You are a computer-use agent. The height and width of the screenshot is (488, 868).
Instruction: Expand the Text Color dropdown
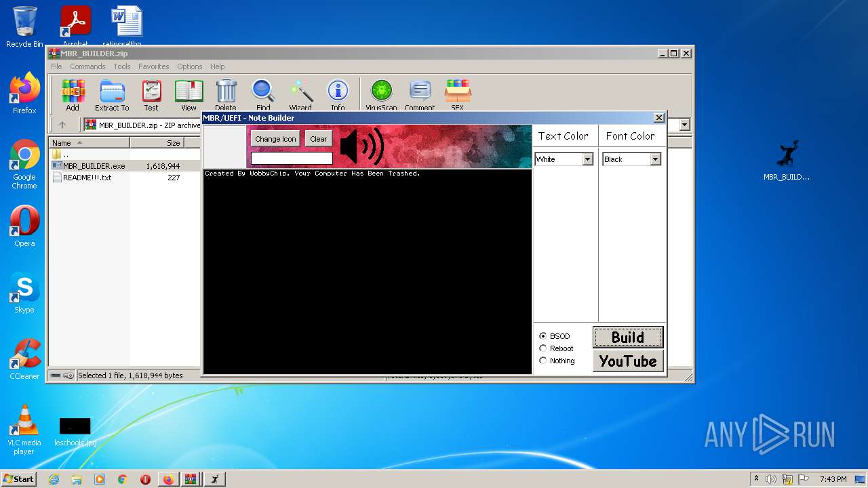[x=587, y=159]
